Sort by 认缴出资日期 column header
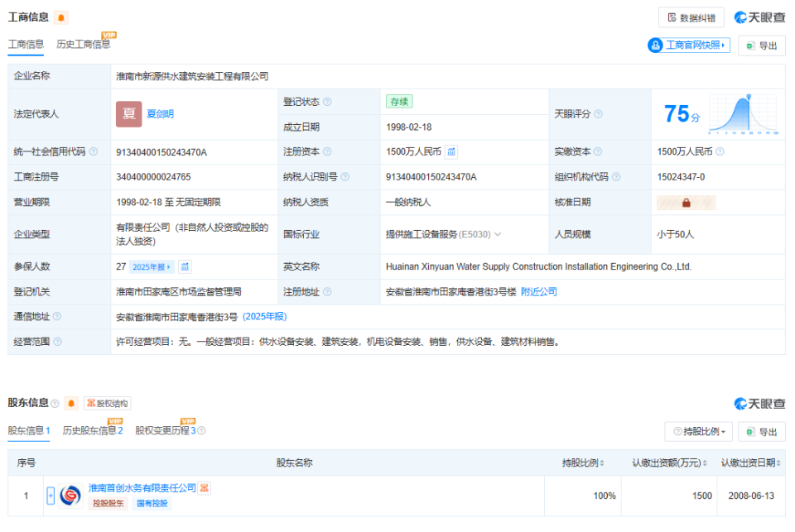 coord(751,463)
